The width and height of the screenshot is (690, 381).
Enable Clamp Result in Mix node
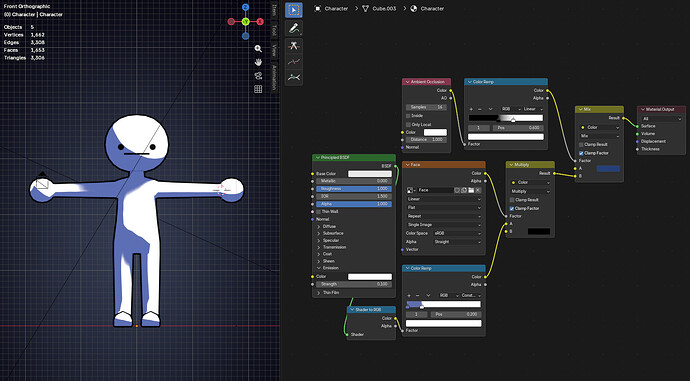[x=581, y=144]
